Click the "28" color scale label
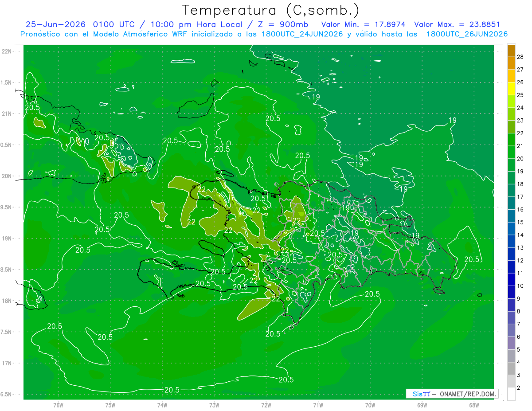The height and width of the screenshot is (411, 532). coord(521,57)
